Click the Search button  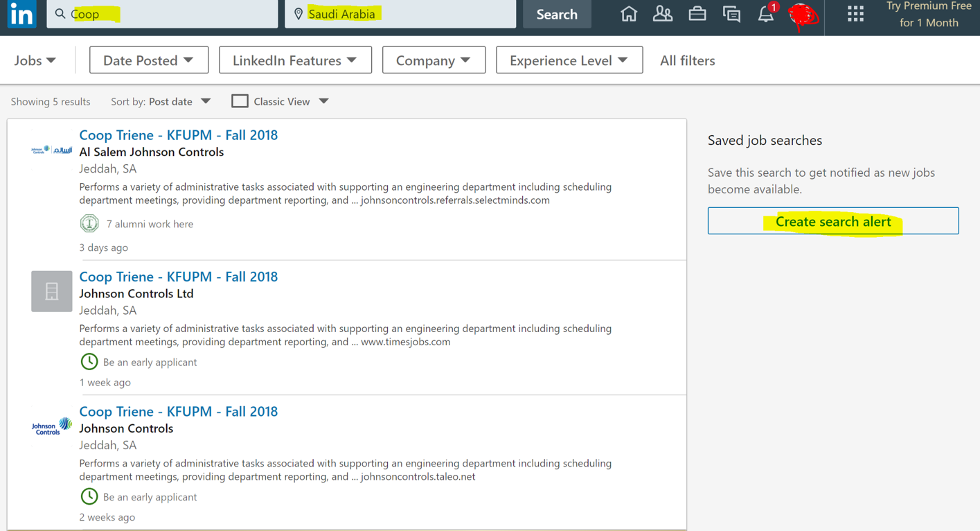(x=557, y=14)
